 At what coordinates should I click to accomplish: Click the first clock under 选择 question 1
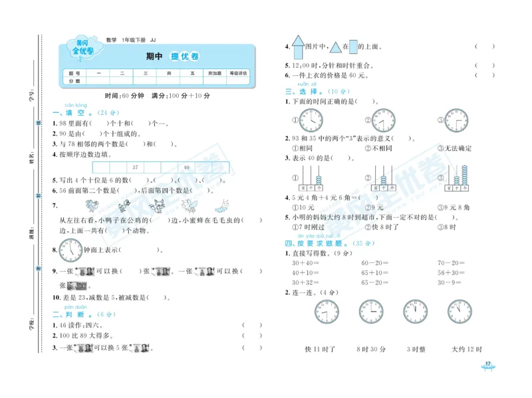(x=311, y=120)
